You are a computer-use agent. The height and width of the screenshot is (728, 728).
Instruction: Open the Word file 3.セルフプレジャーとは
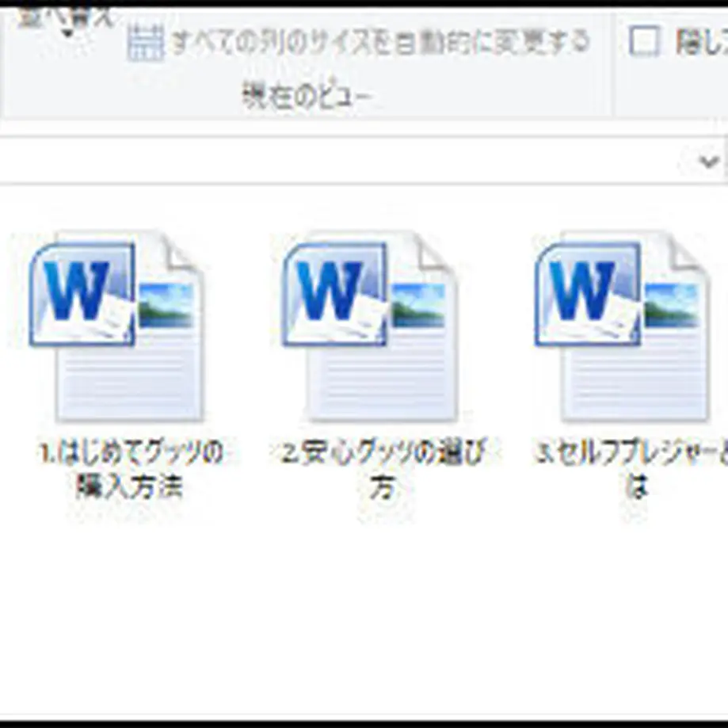tap(623, 326)
